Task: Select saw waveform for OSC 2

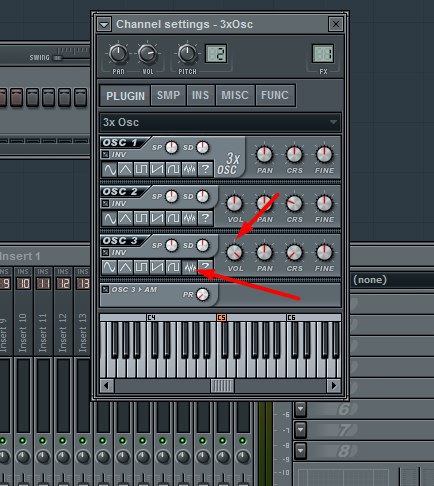Action: tap(157, 218)
